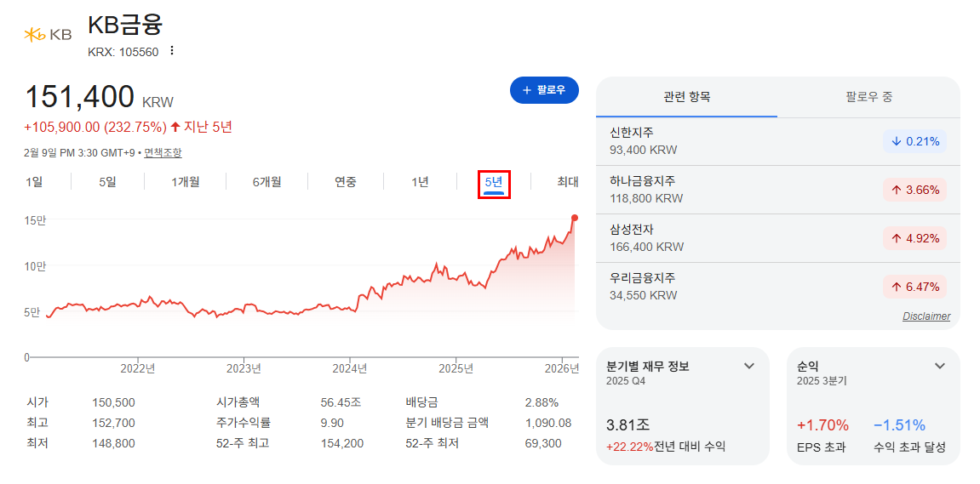This screenshot has height=484, width=980.
Task: Select the 1일 time range tab
Action: (x=34, y=182)
